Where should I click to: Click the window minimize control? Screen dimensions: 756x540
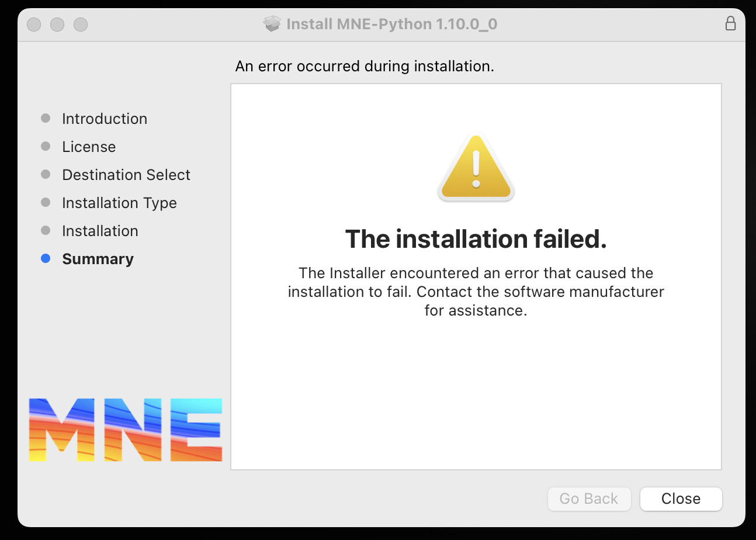point(57,24)
